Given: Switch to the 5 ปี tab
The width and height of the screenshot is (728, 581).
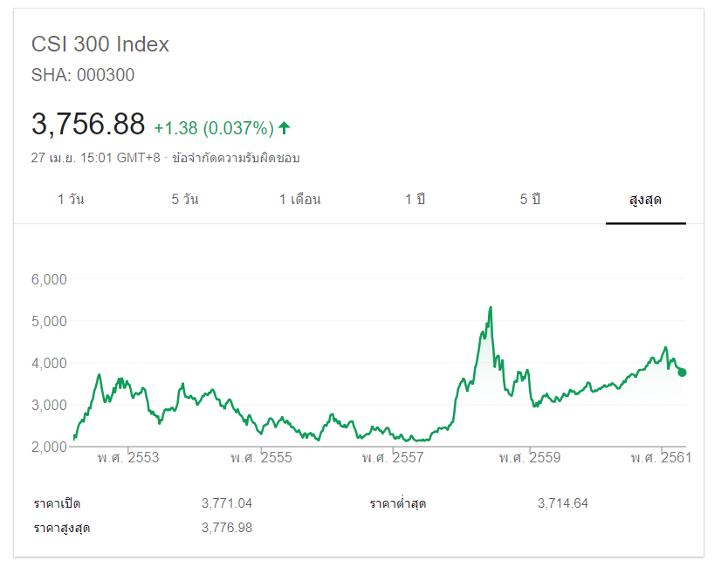Looking at the screenshot, I should [x=530, y=200].
